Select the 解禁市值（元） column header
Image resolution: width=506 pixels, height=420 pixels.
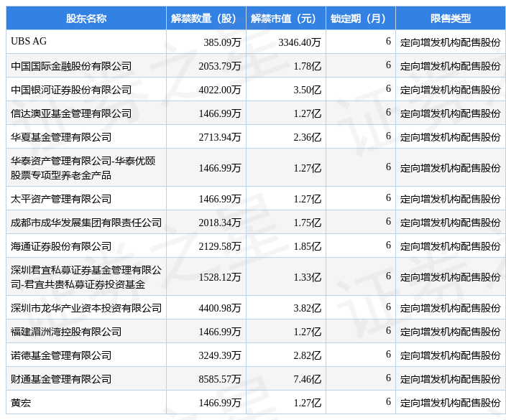285,19
